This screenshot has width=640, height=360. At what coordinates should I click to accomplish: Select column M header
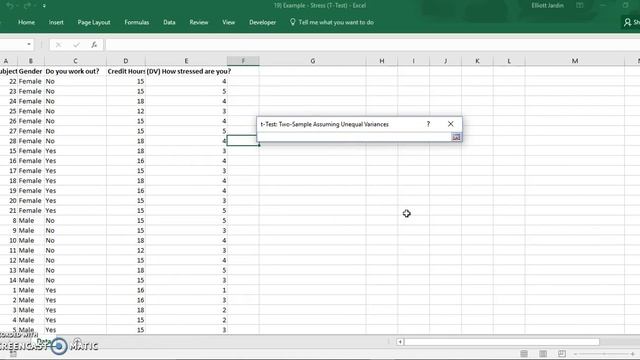(575, 61)
